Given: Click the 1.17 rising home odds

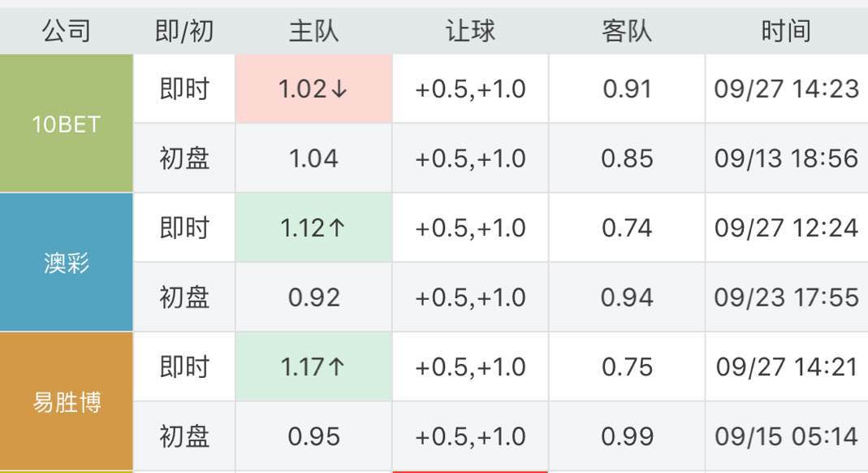Looking at the screenshot, I should coord(313,367).
